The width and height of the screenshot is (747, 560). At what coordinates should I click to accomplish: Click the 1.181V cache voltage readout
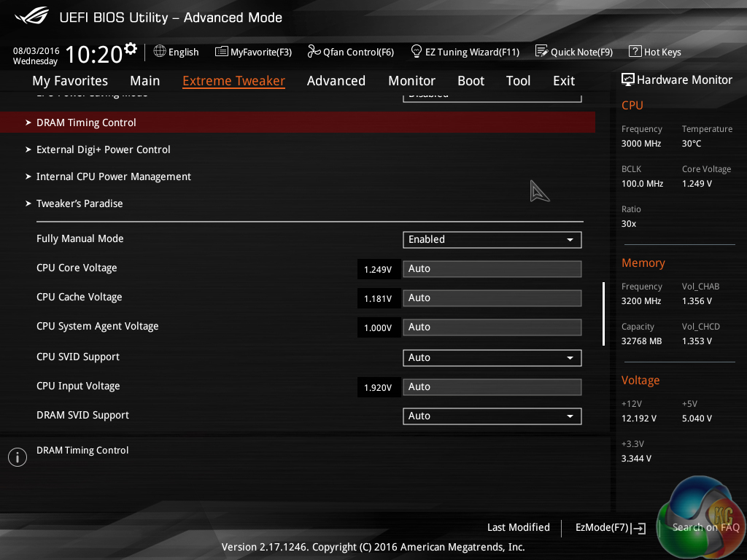pos(379,299)
